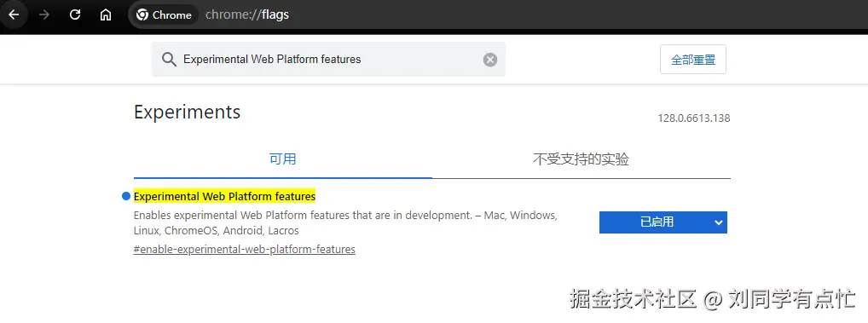Click the Chrome site info chip
The height and width of the screenshot is (323, 868).
[165, 15]
